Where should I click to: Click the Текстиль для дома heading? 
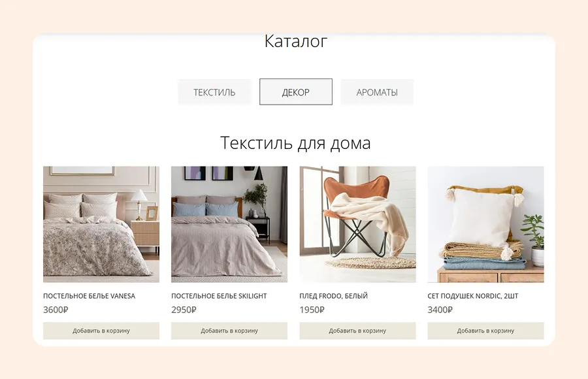295,143
